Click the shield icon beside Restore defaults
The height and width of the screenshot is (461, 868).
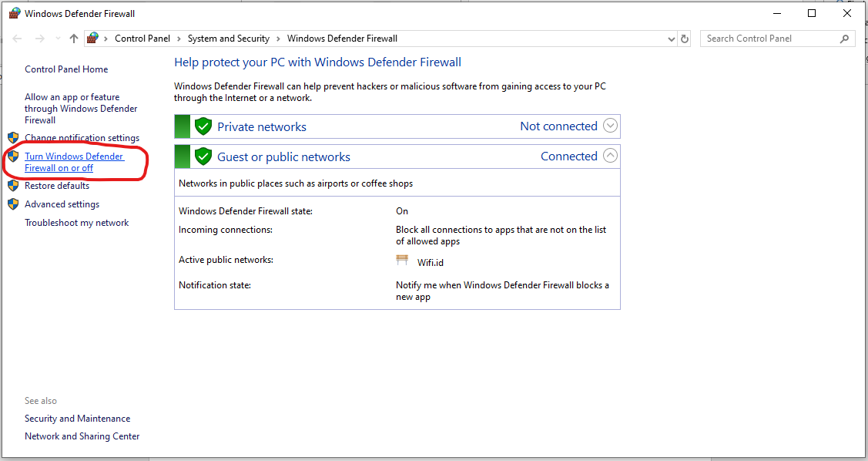(x=13, y=186)
